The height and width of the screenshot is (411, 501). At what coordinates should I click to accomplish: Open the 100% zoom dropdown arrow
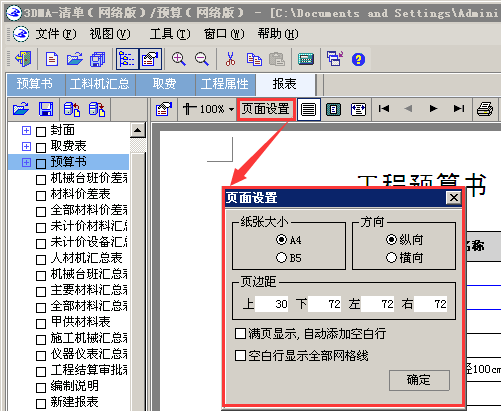pyautogui.click(x=231, y=109)
